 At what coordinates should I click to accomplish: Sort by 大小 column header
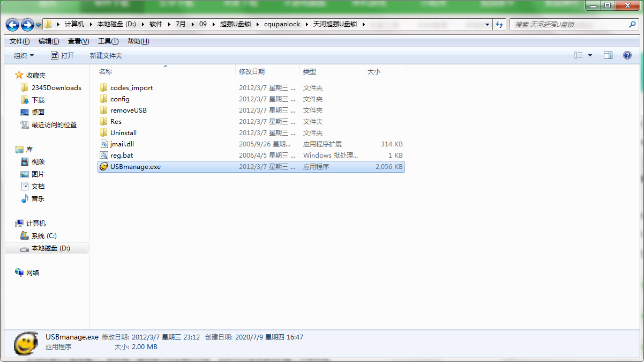pos(373,71)
